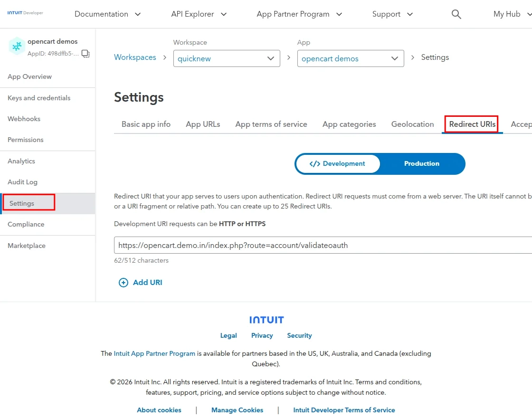Open the My Hub menu
This screenshot has height=418, width=532.
(513, 14)
